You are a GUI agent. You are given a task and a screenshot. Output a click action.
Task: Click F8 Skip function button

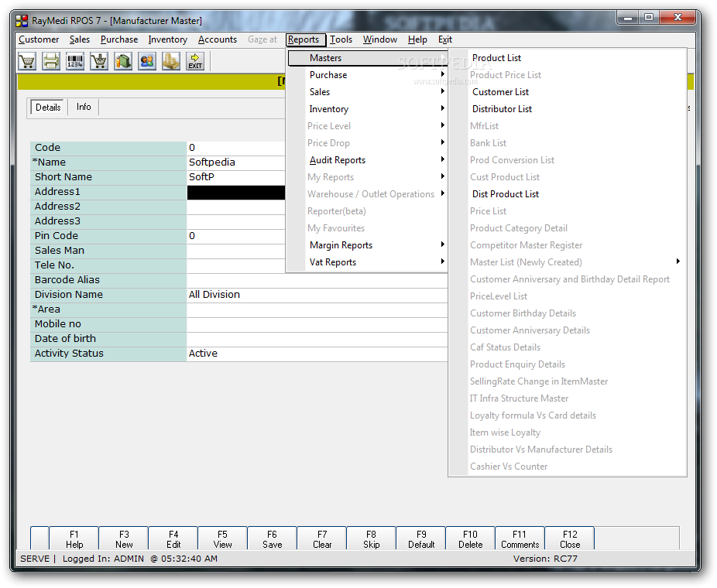click(x=372, y=539)
